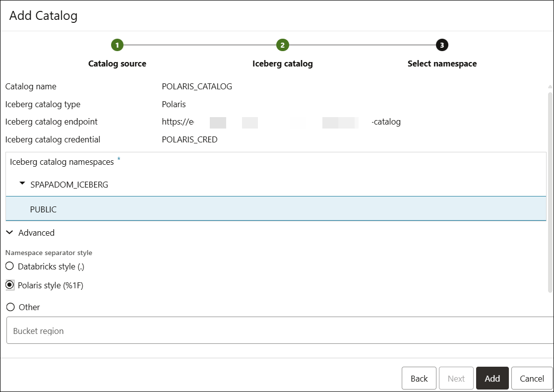Image resolution: width=554 pixels, height=392 pixels.
Task: Select Databricks style (.) radio option
Action: click(x=9, y=266)
